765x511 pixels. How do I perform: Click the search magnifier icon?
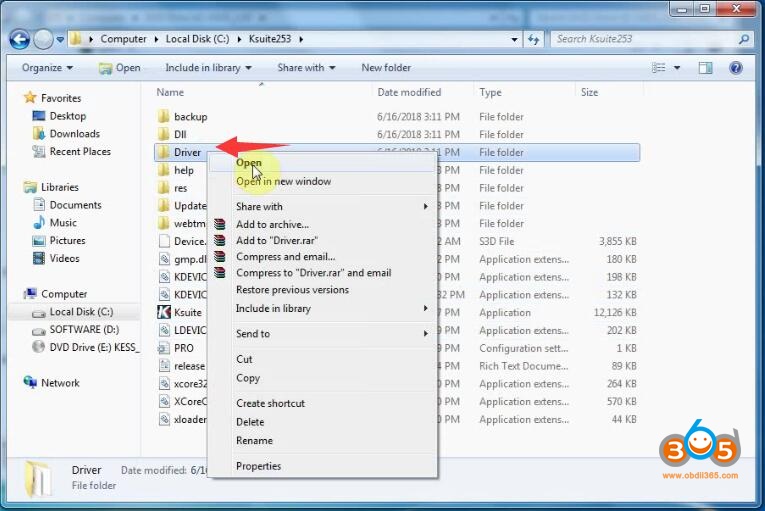pyautogui.click(x=744, y=39)
